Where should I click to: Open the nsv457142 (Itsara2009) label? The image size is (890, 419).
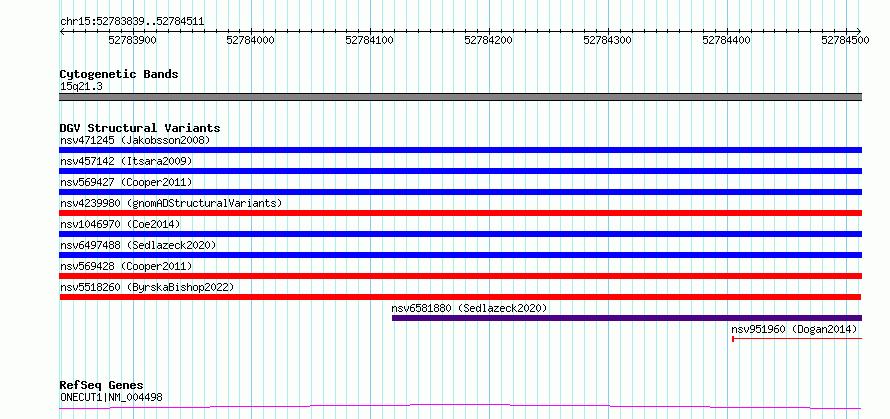126,161
